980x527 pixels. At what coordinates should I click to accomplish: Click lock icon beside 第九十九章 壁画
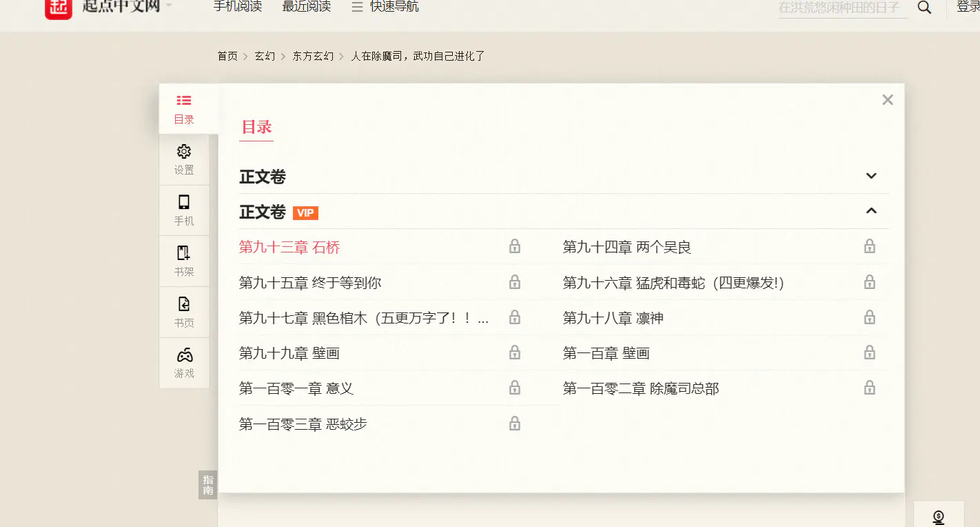[x=515, y=352]
